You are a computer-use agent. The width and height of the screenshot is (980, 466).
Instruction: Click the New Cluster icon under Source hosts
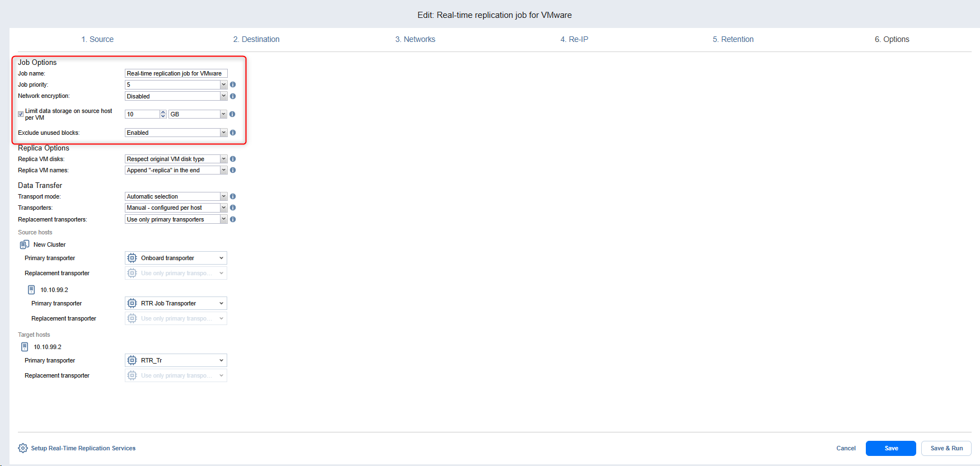[25, 244]
